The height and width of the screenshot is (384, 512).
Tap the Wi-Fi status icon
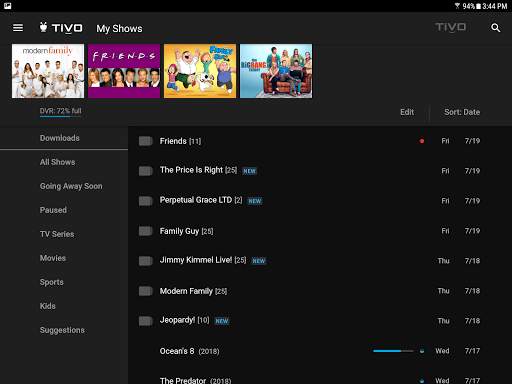457,6
